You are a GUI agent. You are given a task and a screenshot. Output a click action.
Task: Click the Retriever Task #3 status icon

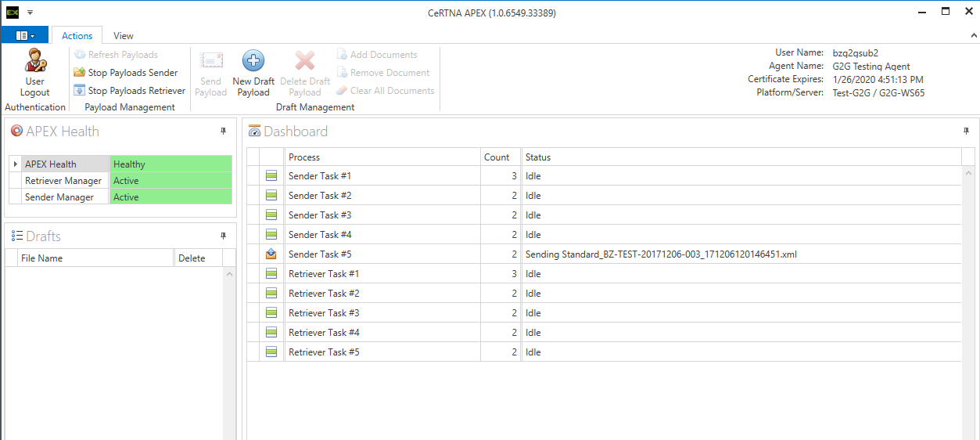click(x=271, y=313)
